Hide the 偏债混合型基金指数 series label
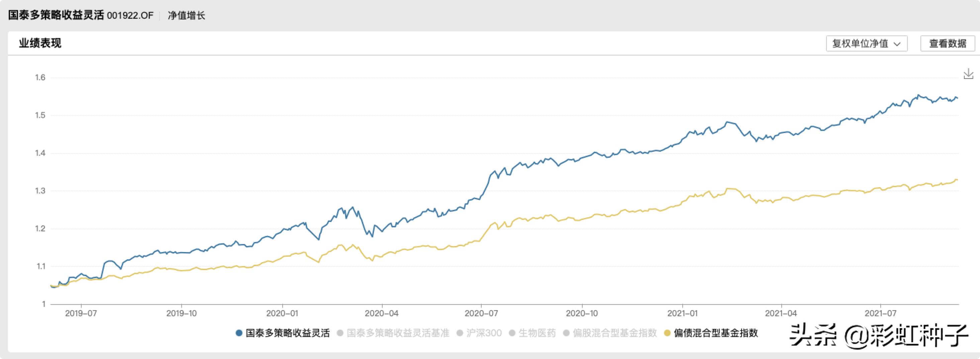This screenshot has width=980, height=359. point(715,333)
